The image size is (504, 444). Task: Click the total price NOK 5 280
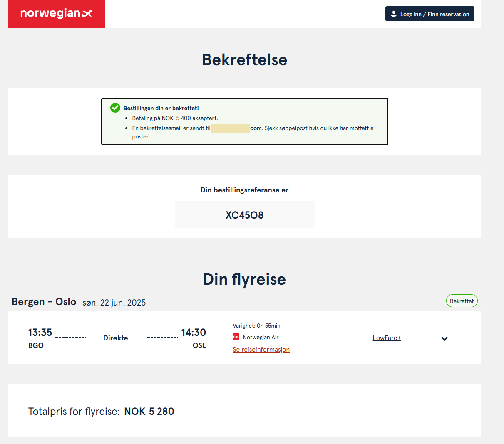coord(149,412)
